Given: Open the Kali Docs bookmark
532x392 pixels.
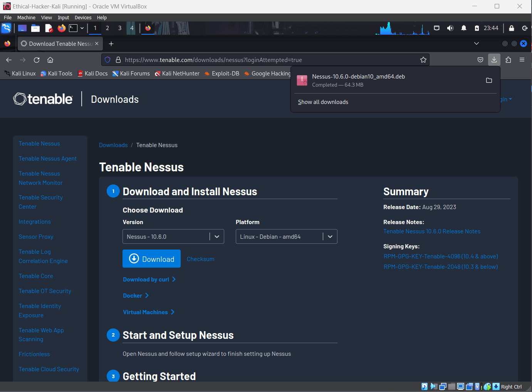Looking at the screenshot, I should [x=92, y=74].
